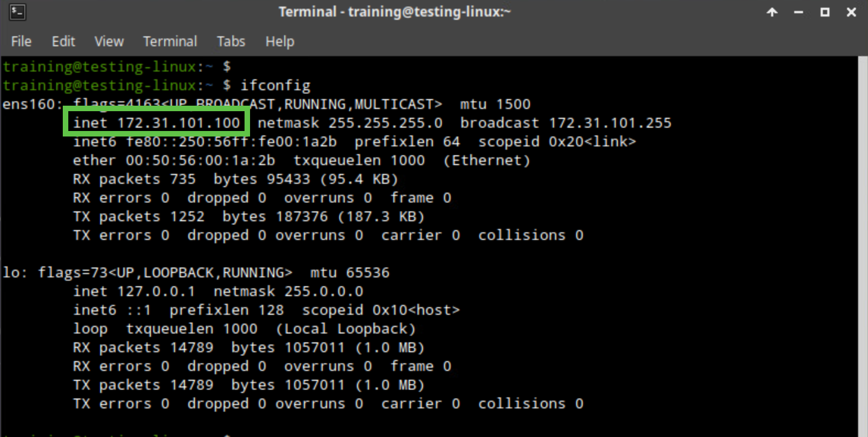
Task: Click the 'bytes 187376' value
Action: (275, 216)
